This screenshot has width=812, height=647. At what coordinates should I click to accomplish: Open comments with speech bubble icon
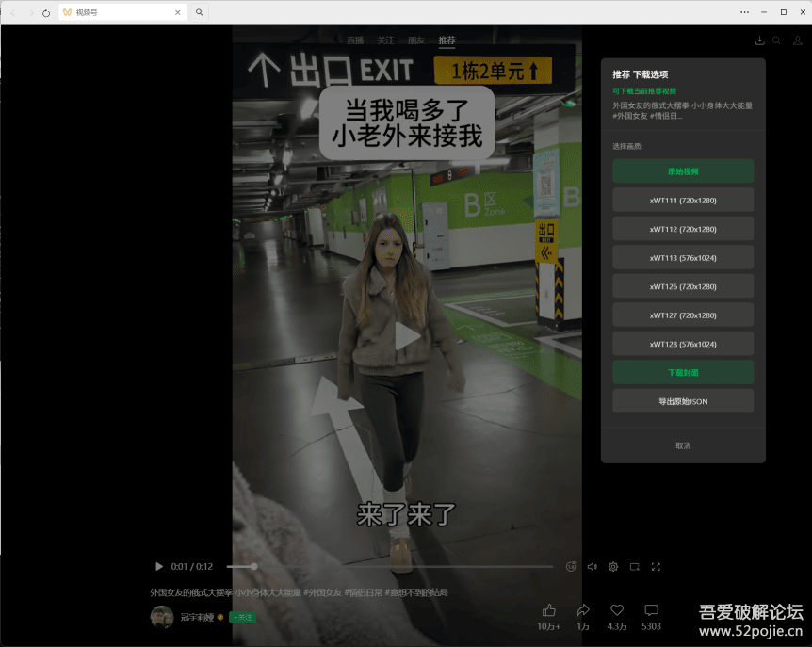pyautogui.click(x=652, y=610)
